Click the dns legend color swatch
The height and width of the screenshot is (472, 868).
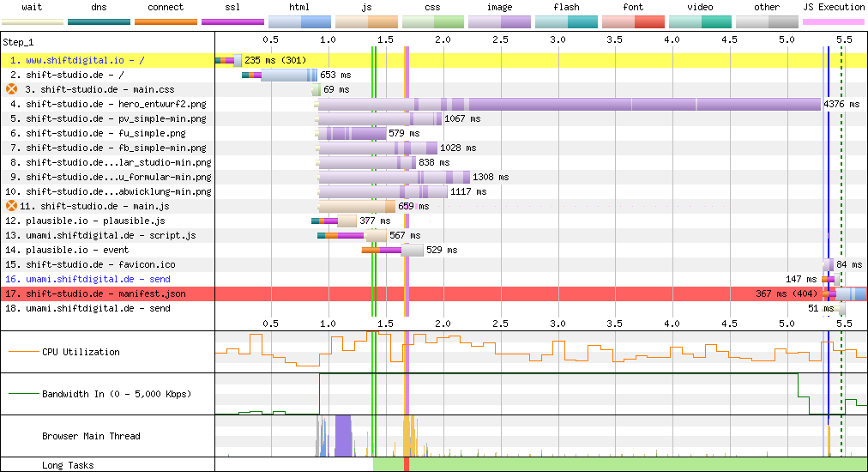tap(99, 22)
